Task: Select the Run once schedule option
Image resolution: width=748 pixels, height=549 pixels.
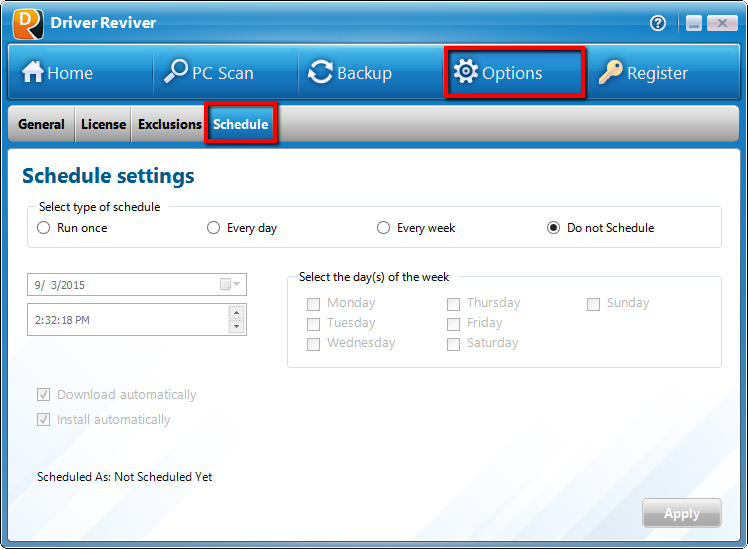Action: tap(43, 228)
